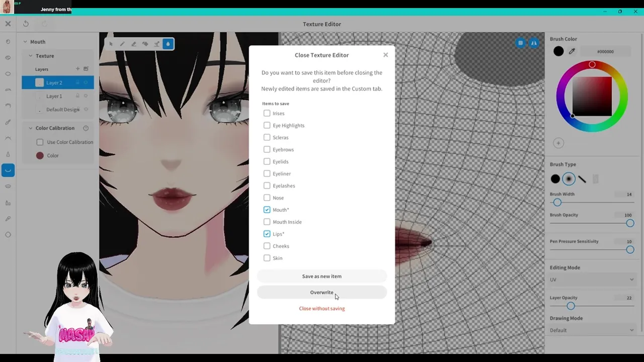
Task: Select the eraser tool
Action: pos(134,44)
